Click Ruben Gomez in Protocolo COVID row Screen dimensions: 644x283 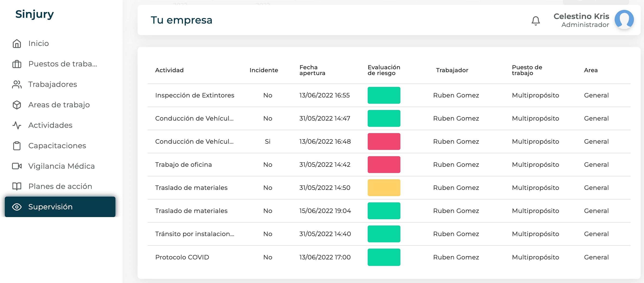456,257
